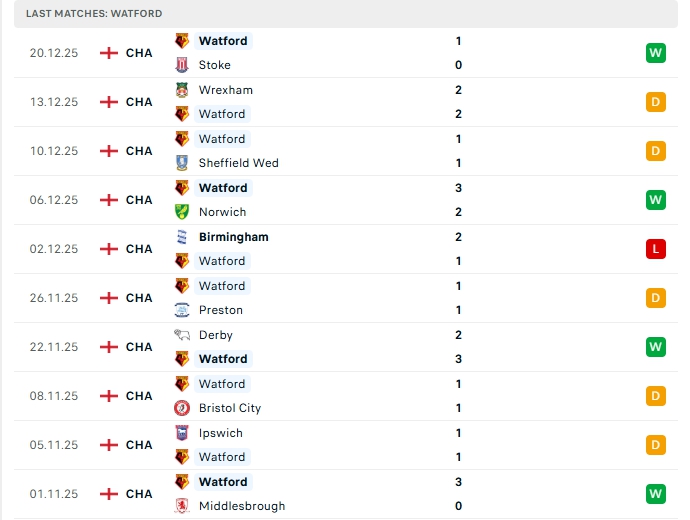Click the red L loss badge

pos(656,249)
